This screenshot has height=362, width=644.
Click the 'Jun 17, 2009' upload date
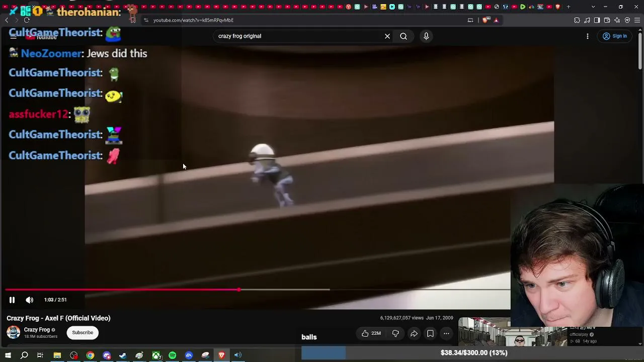pyautogui.click(x=440, y=318)
